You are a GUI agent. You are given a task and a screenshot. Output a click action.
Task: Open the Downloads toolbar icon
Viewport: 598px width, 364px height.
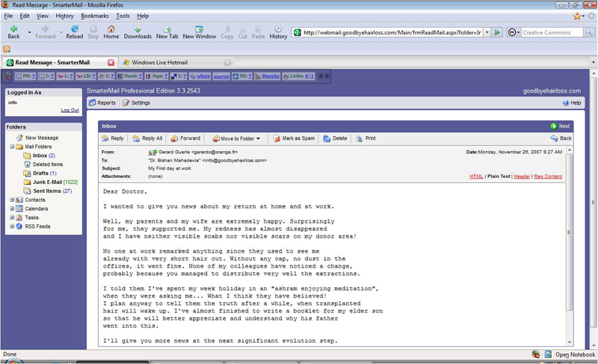[x=138, y=31]
